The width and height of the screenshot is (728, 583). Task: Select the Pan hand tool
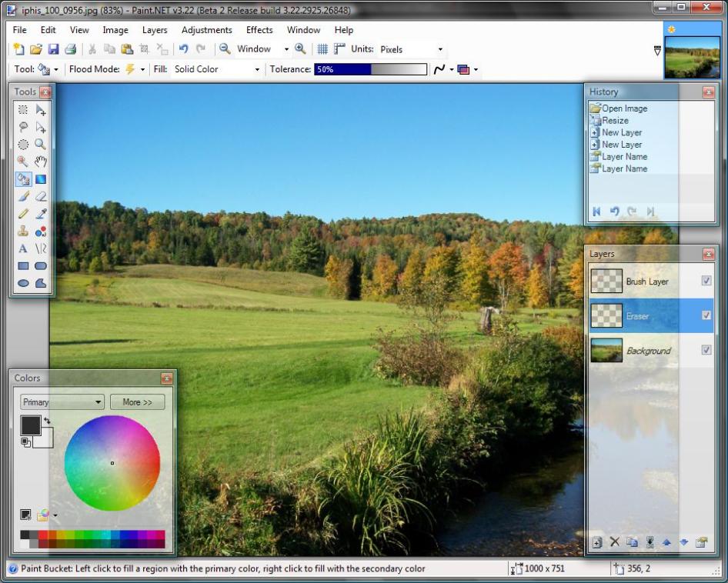[x=40, y=162]
